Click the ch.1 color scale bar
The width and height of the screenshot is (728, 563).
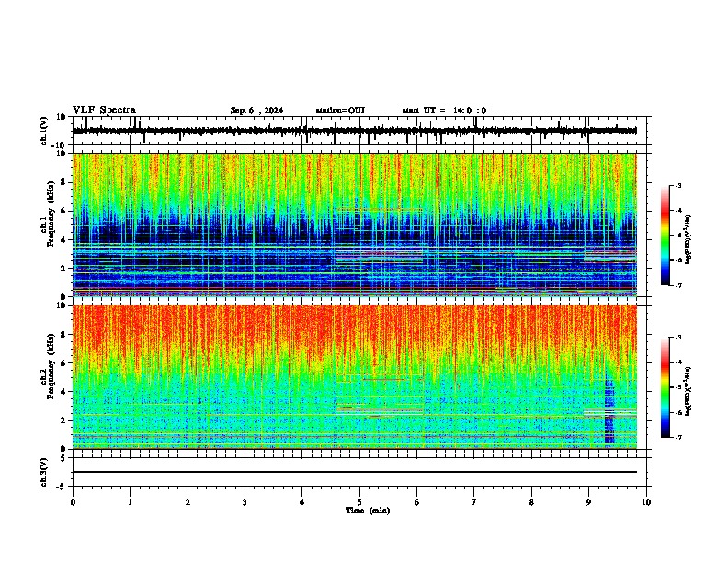click(x=665, y=236)
